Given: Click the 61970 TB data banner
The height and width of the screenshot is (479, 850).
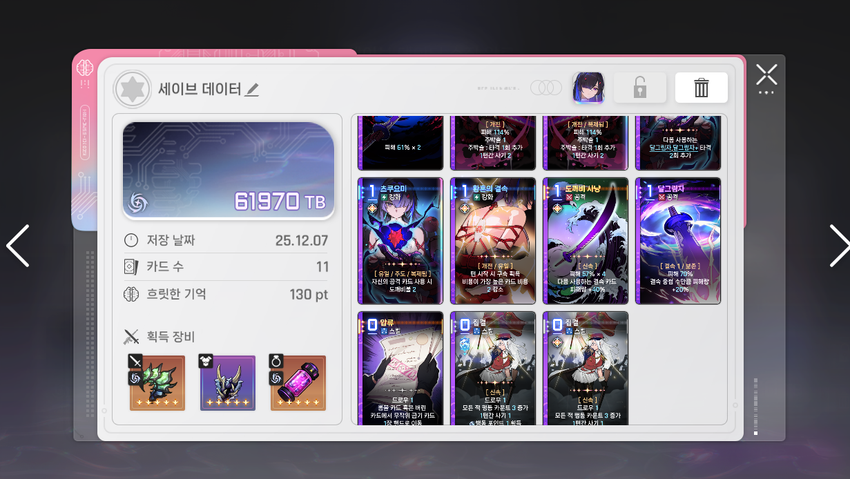Looking at the screenshot, I should (x=228, y=171).
